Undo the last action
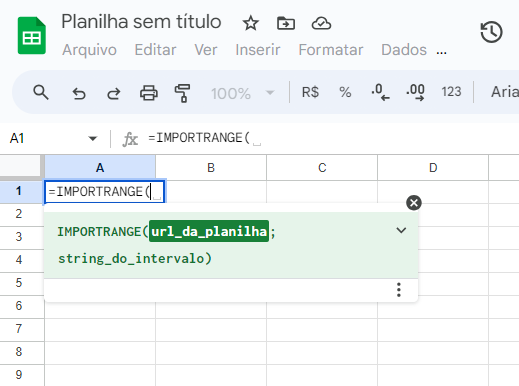 79,93
